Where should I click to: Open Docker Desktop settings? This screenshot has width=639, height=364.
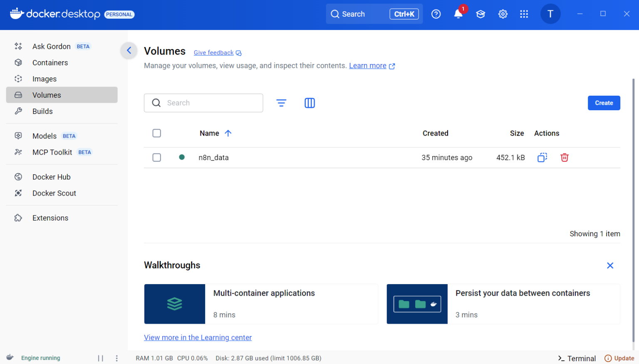tap(503, 14)
